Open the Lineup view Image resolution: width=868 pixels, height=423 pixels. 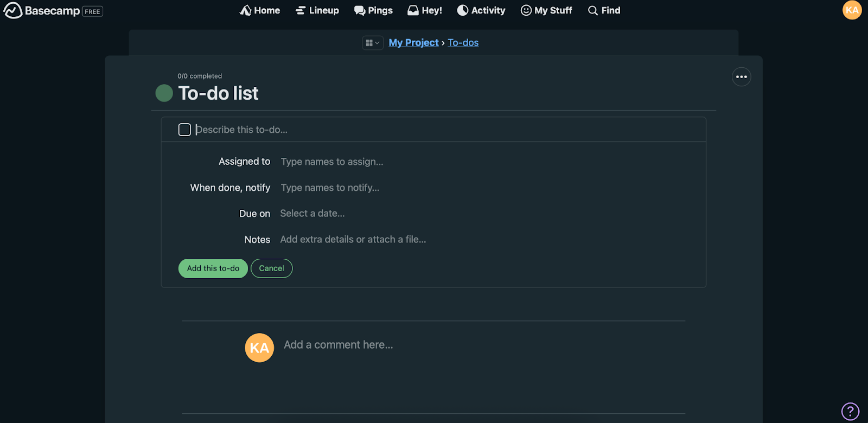click(317, 10)
